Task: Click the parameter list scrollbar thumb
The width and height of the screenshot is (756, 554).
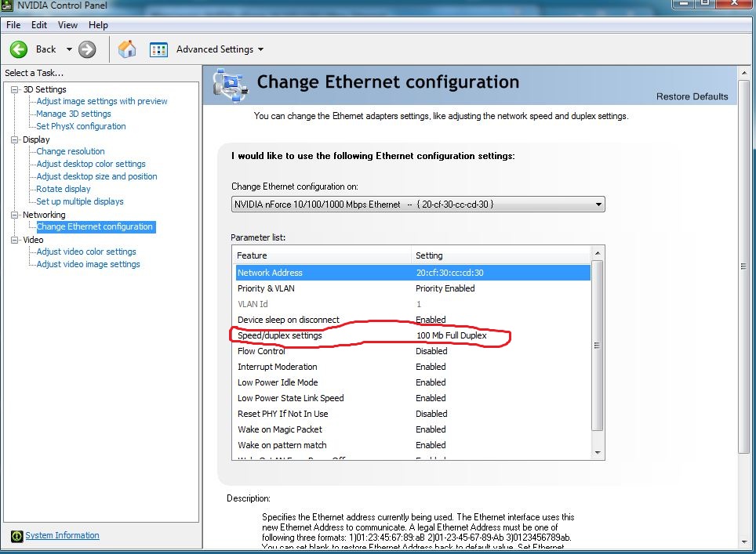Action: (598, 346)
